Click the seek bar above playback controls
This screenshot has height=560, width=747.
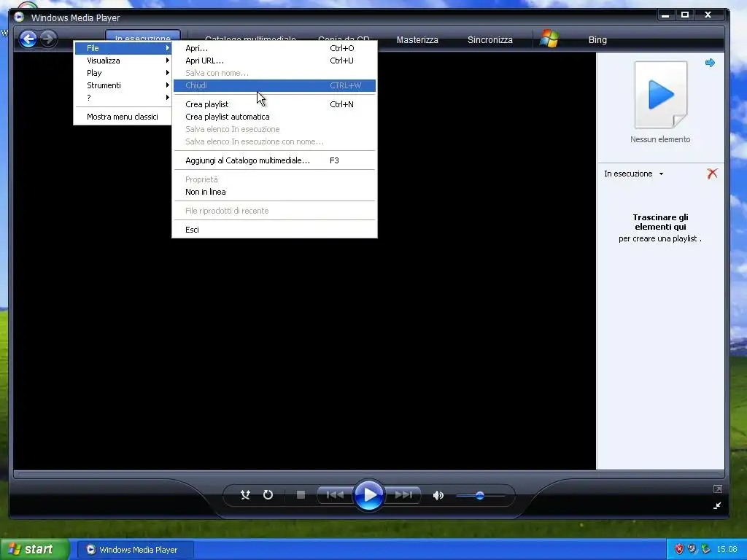tap(368, 474)
